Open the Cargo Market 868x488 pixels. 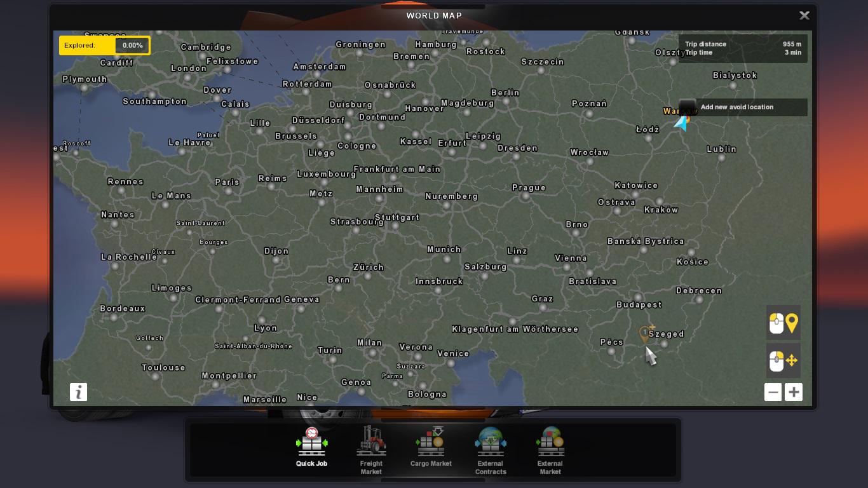point(431,447)
